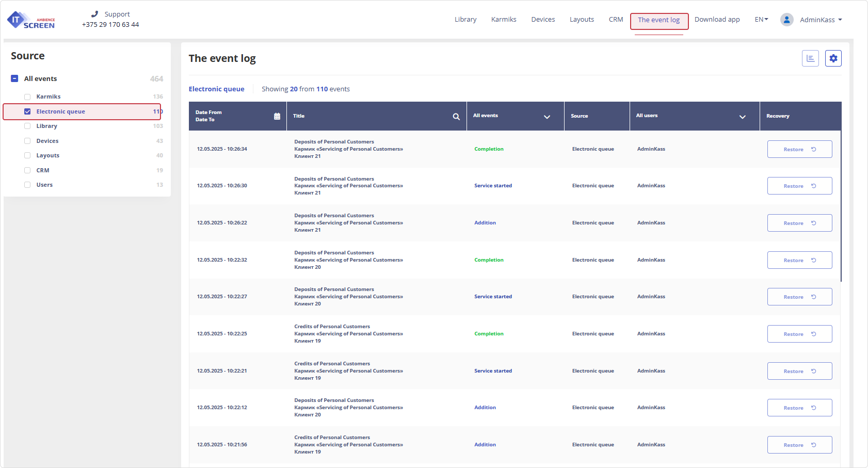This screenshot has height=468, width=868.
Task: Click the Showing 20 from 110 events text
Action: click(306, 89)
